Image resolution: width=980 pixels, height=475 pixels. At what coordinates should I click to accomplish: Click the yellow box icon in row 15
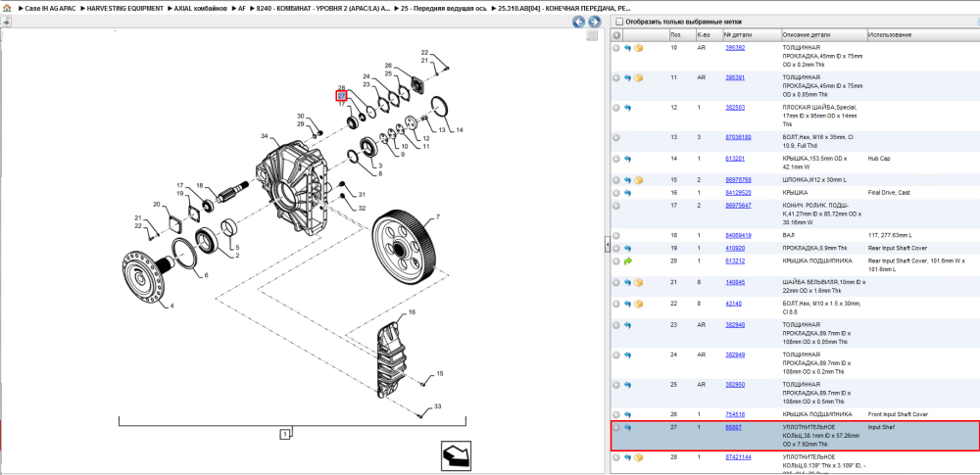pos(639,180)
